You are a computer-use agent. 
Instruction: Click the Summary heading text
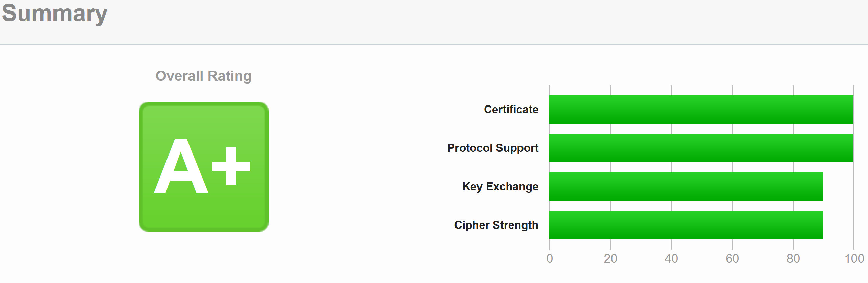(x=54, y=14)
